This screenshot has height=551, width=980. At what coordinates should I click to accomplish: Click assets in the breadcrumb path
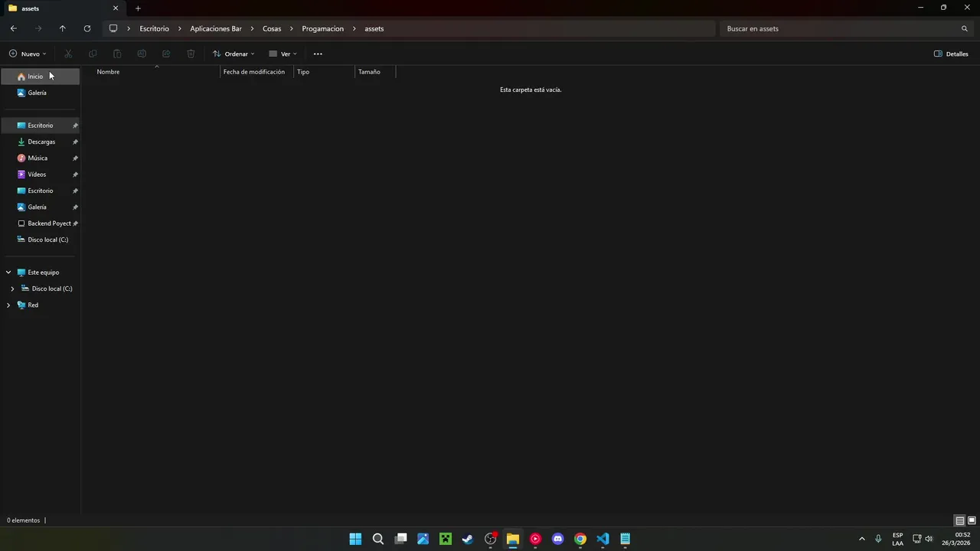374,28
